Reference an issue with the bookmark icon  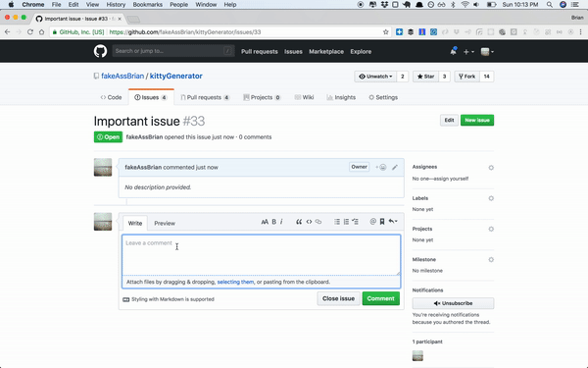point(382,222)
